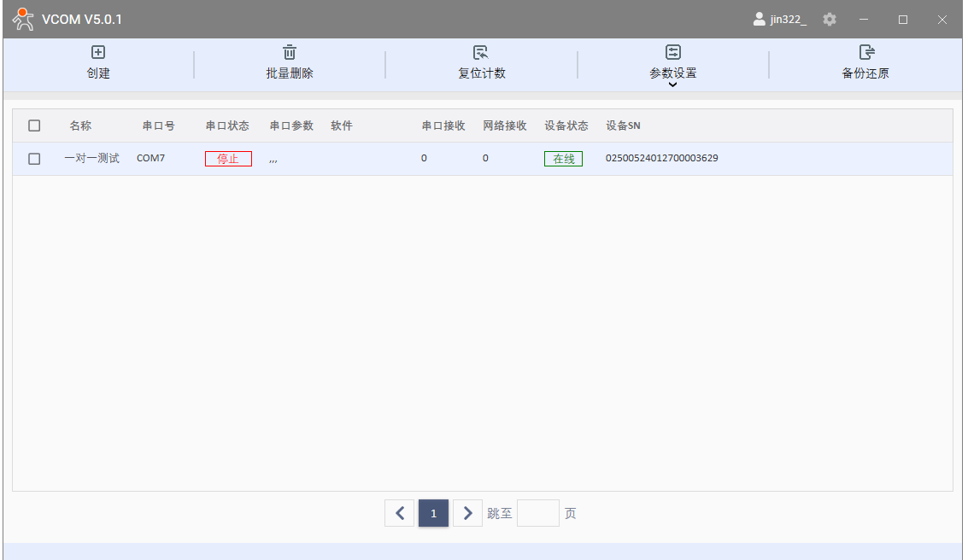
Task: Click the green 在线 device status badge
Action: pyautogui.click(x=563, y=159)
